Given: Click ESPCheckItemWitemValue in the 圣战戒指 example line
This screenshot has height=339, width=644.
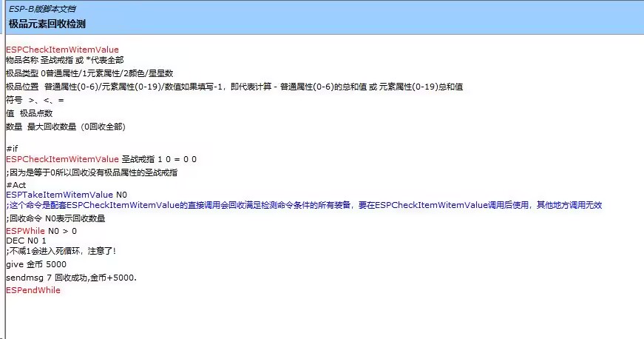Looking at the screenshot, I should (x=62, y=159).
